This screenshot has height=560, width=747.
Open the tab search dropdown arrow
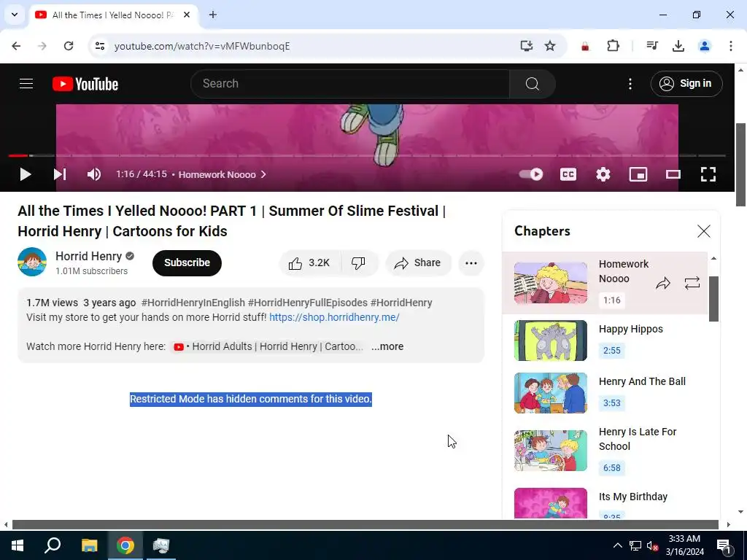tap(15, 15)
